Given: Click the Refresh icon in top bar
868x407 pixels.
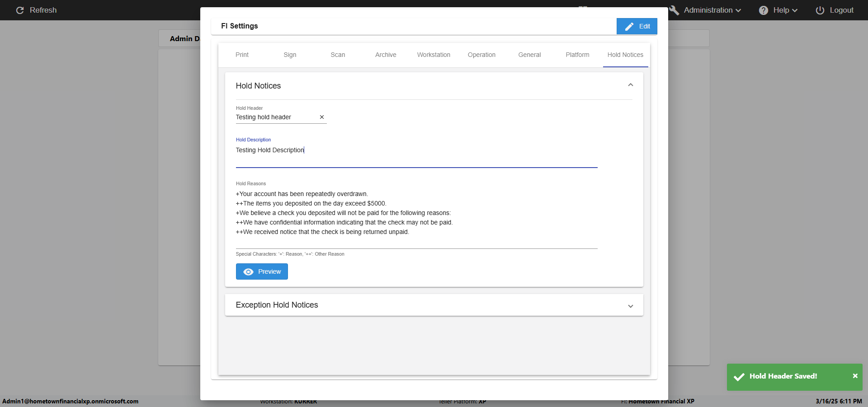Looking at the screenshot, I should coord(20,10).
